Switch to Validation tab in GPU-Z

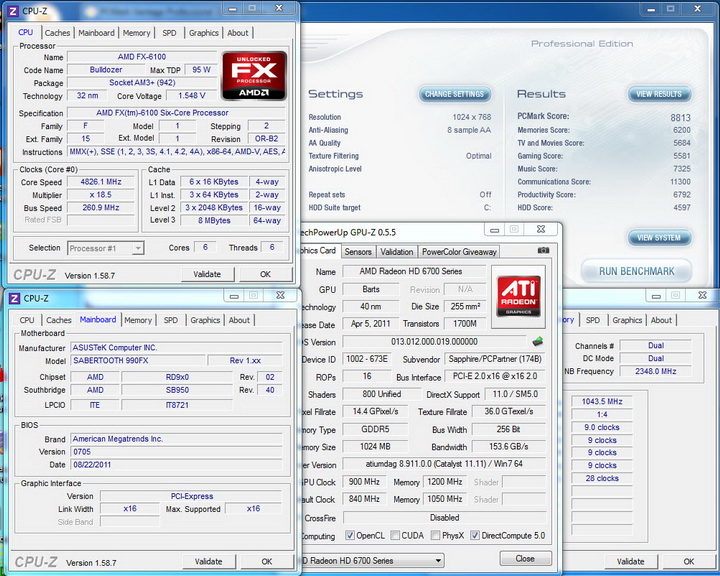(x=397, y=252)
